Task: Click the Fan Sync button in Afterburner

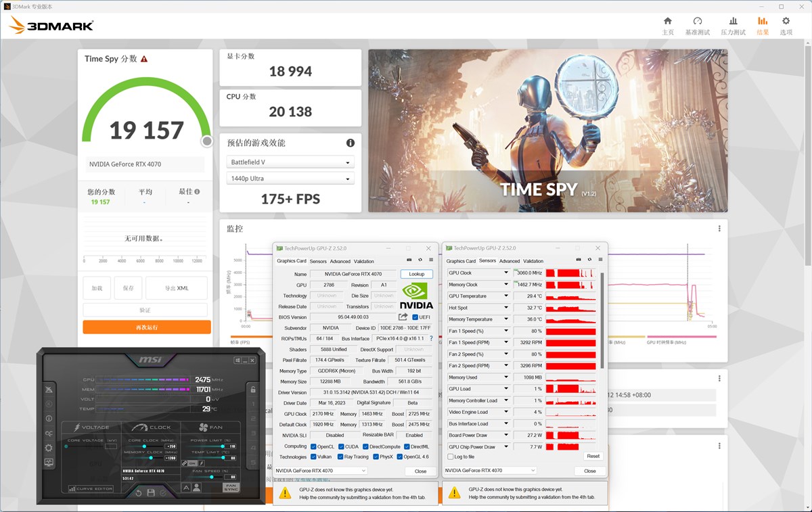Action: tap(231, 487)
